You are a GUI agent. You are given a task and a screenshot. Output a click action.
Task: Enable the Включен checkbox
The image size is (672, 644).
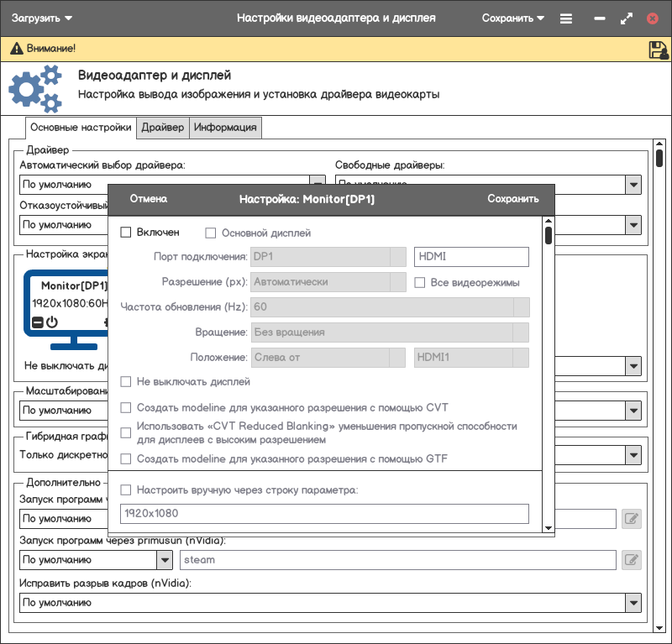click(126, 233)
